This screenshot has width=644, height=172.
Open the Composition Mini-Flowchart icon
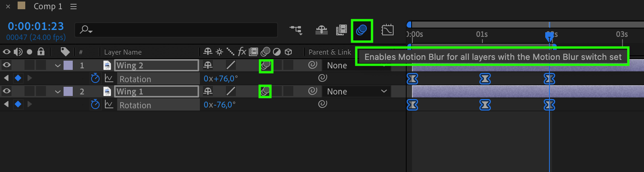(x=296, y=30)
